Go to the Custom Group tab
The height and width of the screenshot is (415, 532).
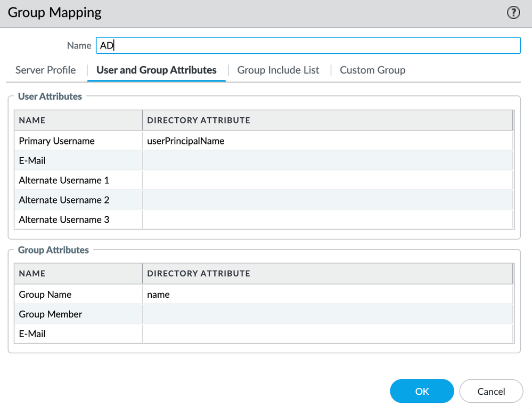(372, 70)
